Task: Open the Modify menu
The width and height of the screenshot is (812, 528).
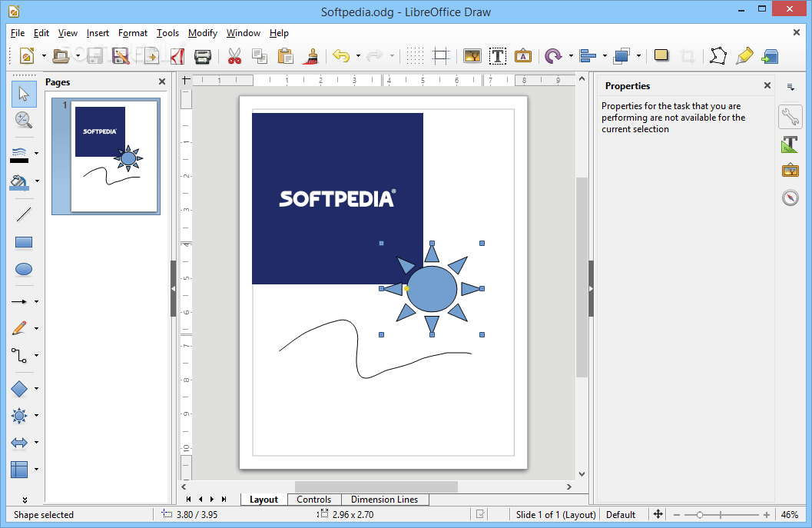Action: pyautogui.click(x=203, y=33)
